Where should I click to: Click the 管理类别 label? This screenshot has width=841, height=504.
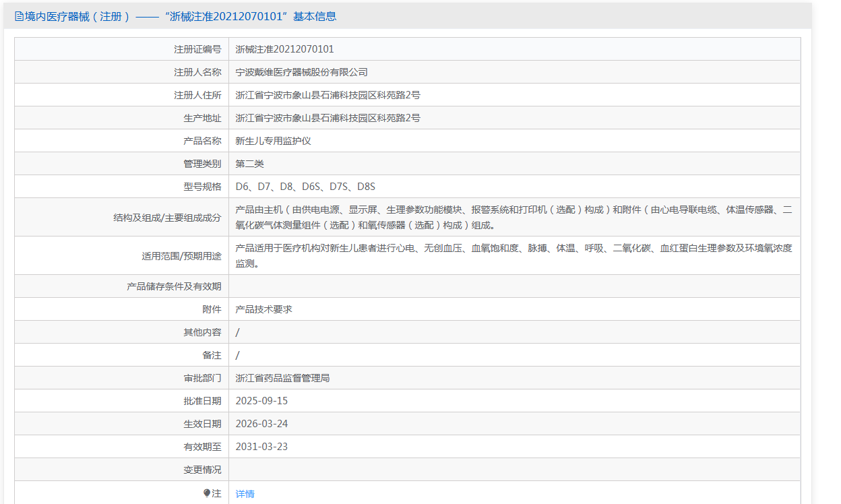click(x=202, y=164)
